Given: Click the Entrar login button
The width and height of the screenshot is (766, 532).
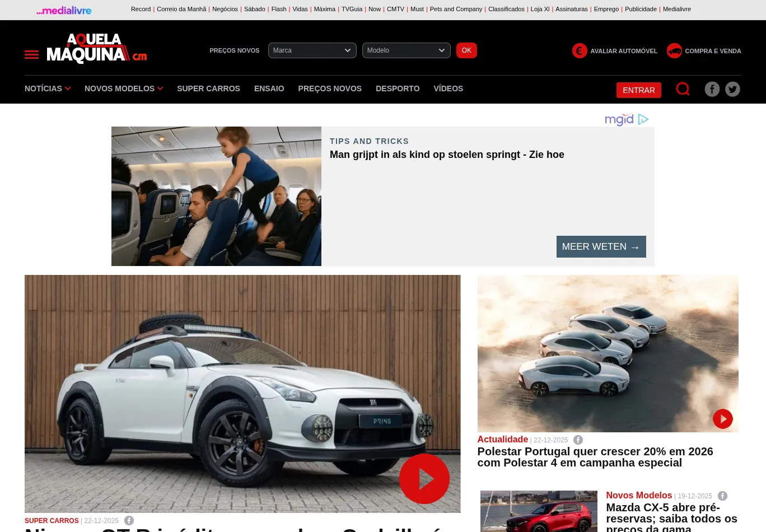Looking at the screenshot, I should [638, 90].
